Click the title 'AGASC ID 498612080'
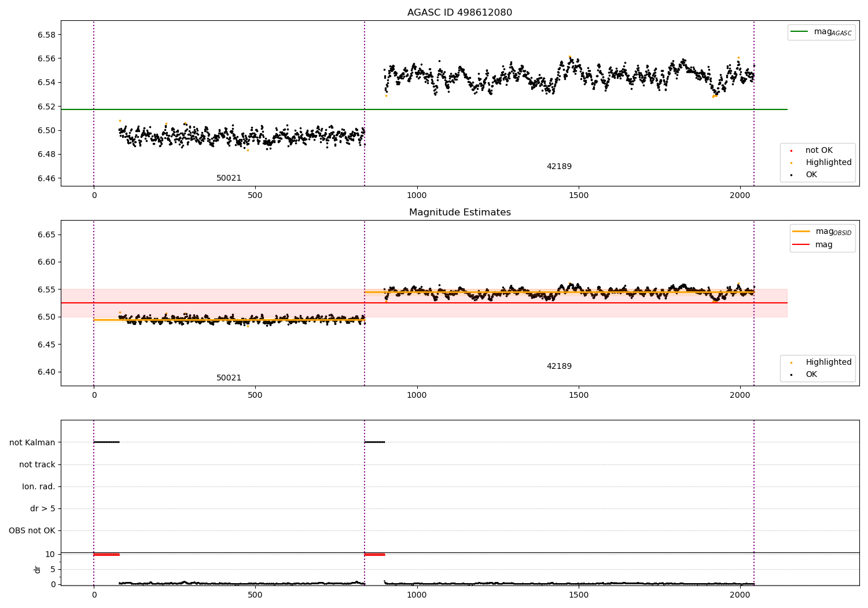 (x=459, y=13)
